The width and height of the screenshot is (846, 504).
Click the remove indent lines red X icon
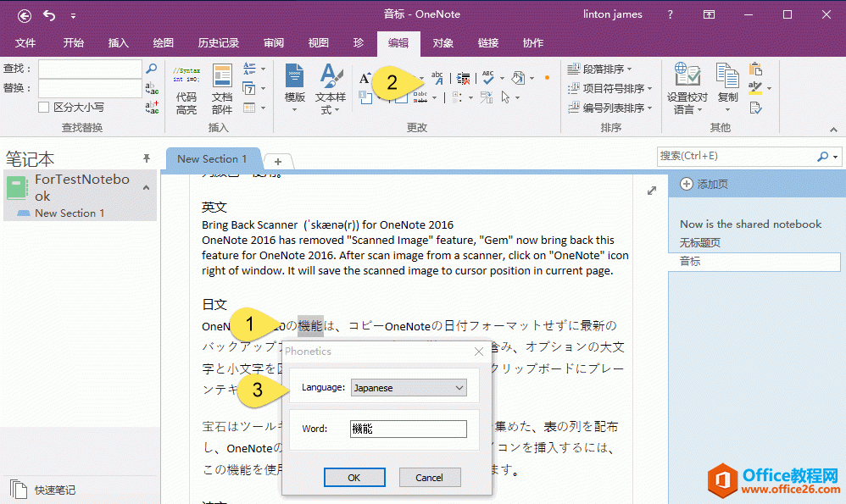[x=463, y=79]
